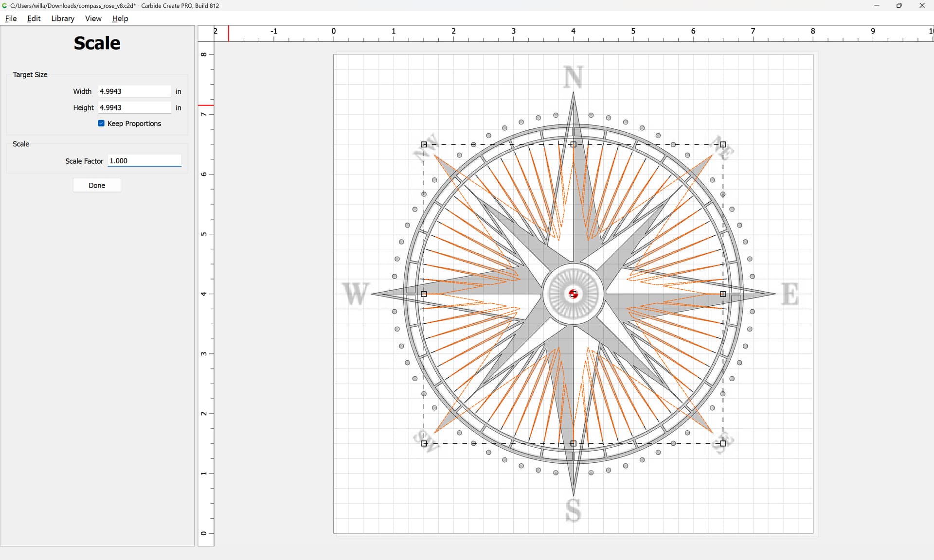Click the Scale Factor input field
The height and width of the screenshot is (560, 934).
pos(144,161)
